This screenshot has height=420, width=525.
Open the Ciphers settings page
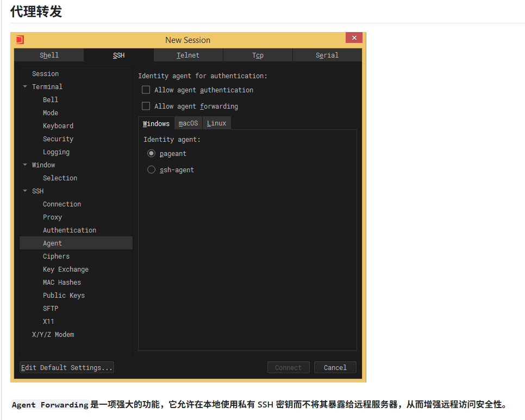pyautogui.click(x=57, y=256)
